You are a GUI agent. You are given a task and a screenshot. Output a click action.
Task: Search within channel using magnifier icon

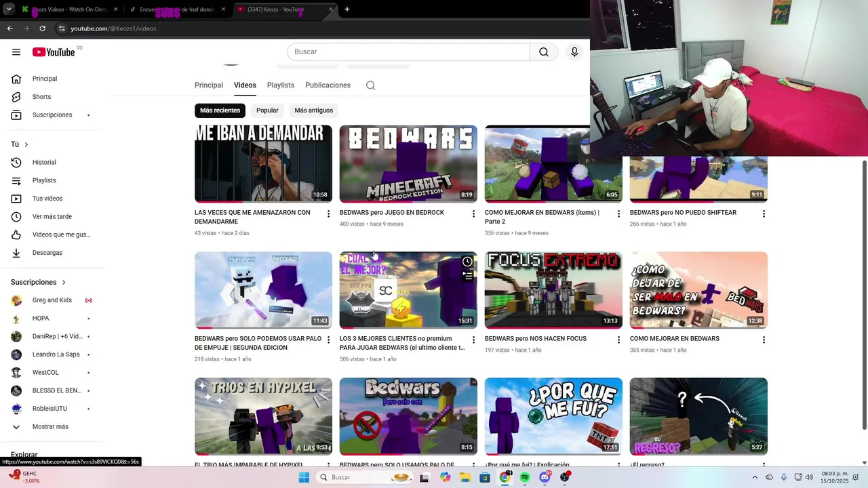pos(370,85)
